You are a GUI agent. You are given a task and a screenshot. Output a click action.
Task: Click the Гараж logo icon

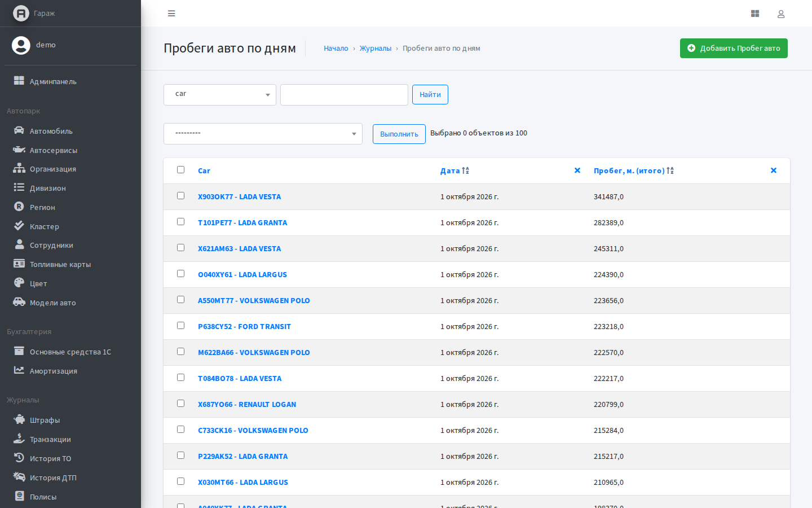(21, 13)
